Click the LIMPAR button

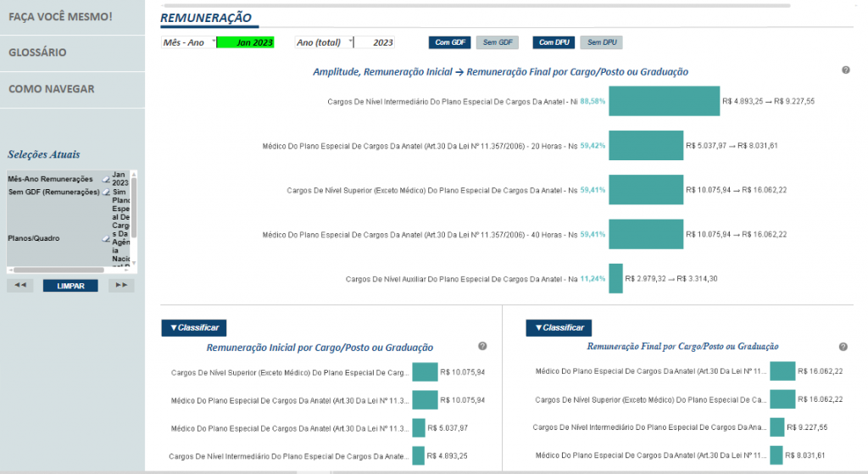click(x=70, y=286)
